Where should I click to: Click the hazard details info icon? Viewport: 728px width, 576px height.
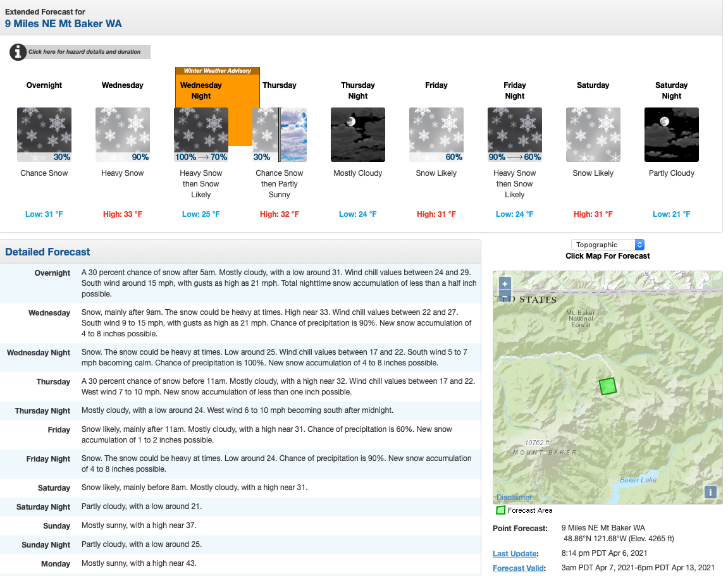point(18,52)
